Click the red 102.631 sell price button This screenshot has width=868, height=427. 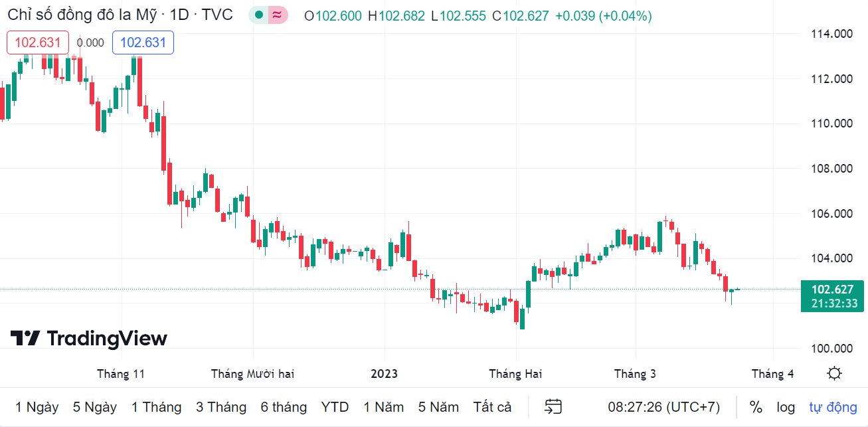click(x=38, y=43)
